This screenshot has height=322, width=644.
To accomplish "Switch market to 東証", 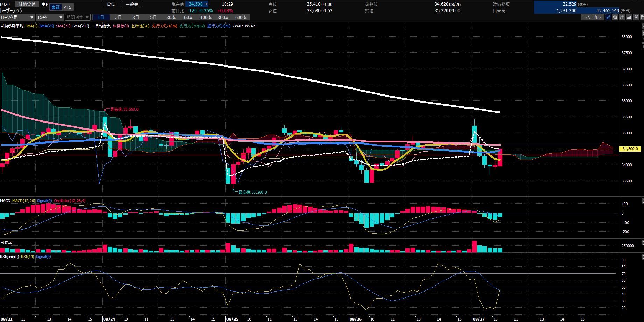I will (56, 7).
